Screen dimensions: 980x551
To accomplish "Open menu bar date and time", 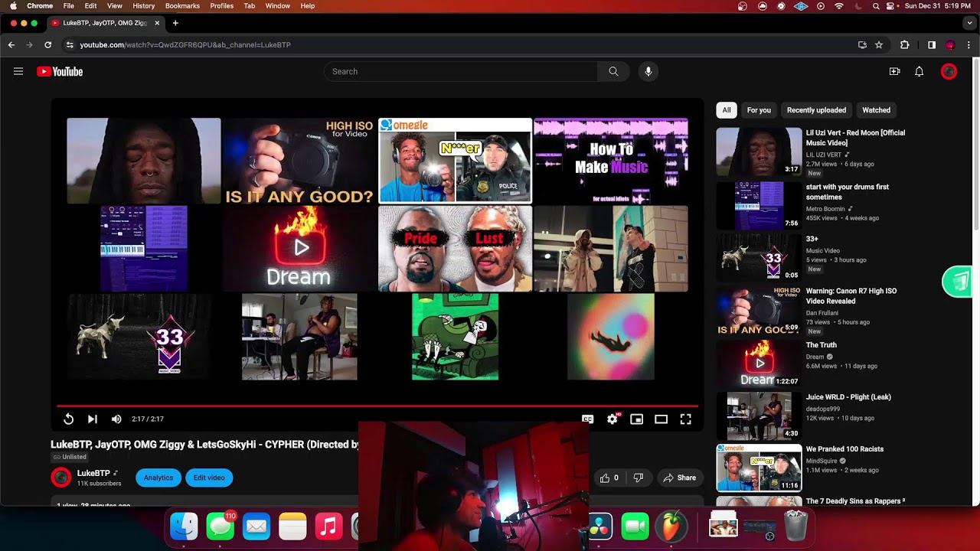I will pos(939,6).
